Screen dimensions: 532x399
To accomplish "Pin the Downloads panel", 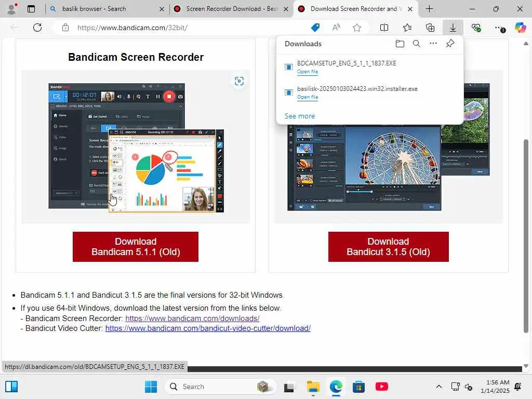I will 450,44.
